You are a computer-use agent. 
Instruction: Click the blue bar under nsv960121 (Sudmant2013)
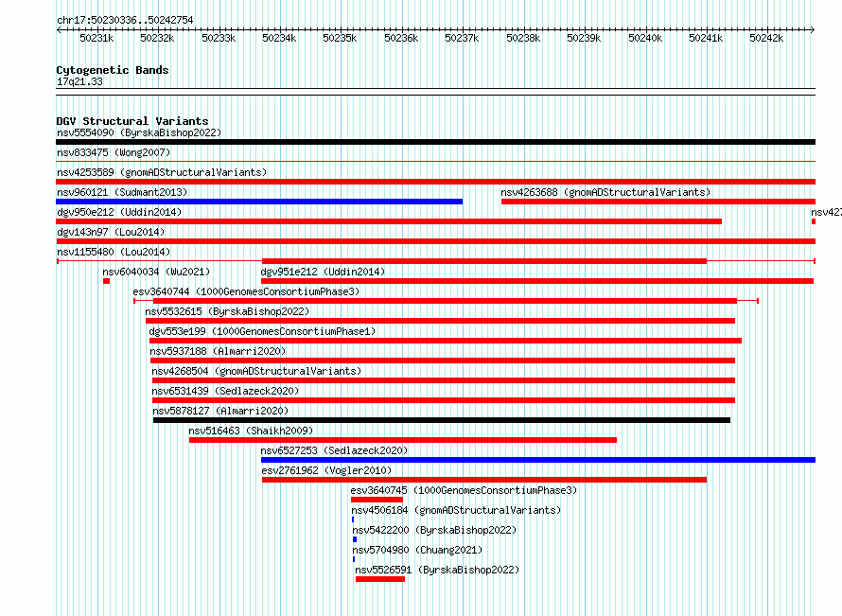(259, 202)
